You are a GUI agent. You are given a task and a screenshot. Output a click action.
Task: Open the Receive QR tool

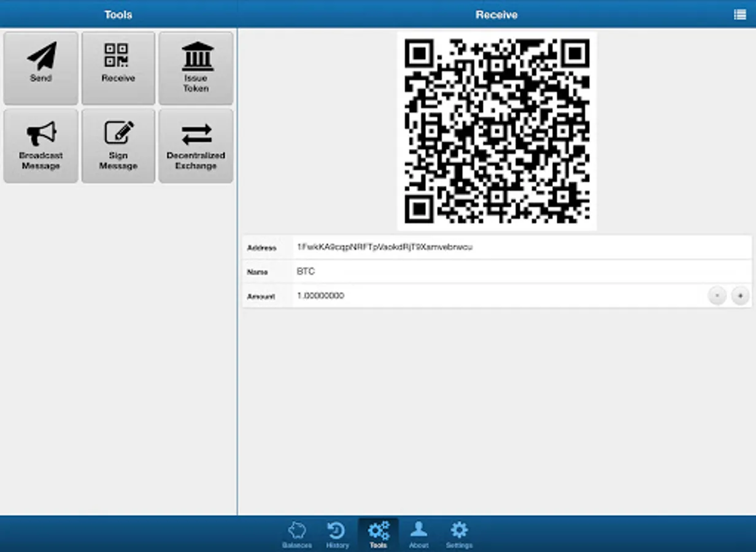click(118, 68)
